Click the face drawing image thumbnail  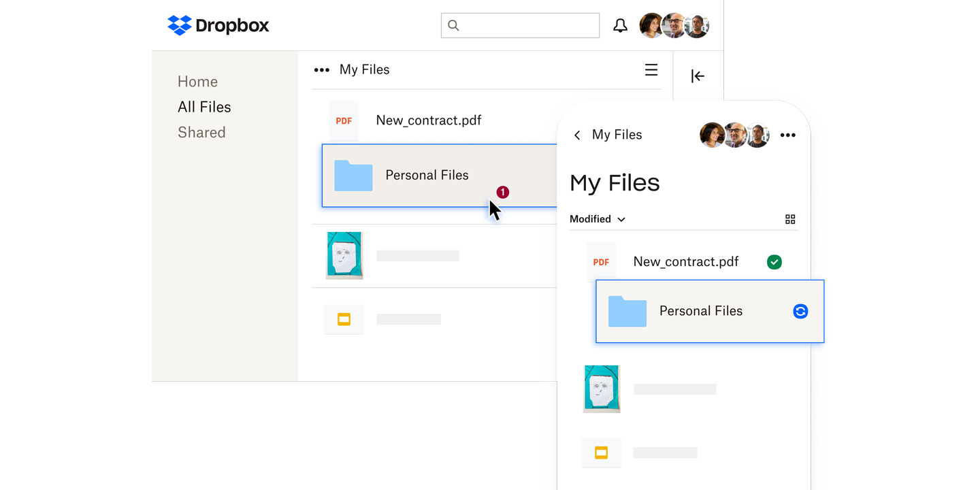344,255
